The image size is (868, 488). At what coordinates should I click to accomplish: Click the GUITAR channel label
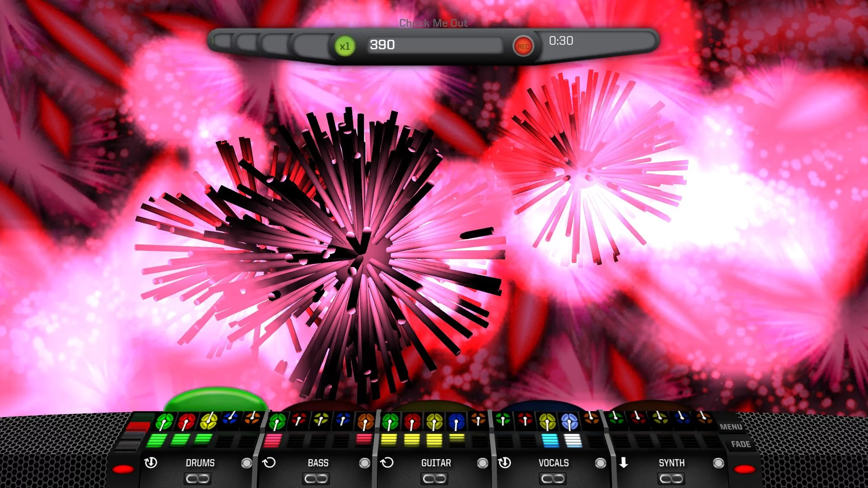click(436, 463)
